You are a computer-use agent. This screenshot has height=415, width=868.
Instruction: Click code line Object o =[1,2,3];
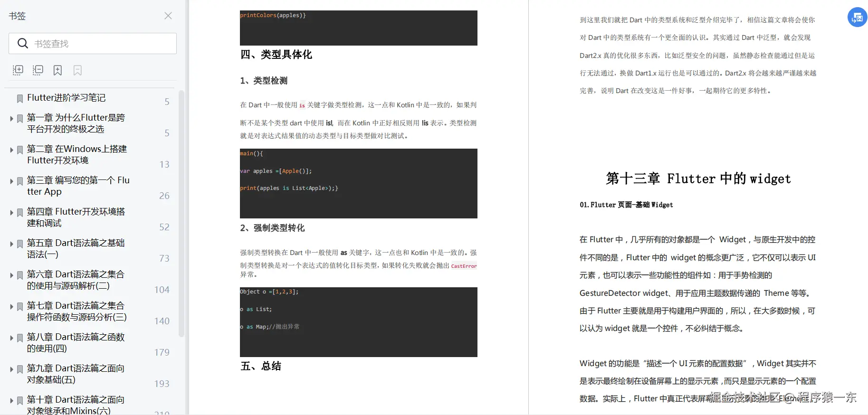click(x=269, y=292)
